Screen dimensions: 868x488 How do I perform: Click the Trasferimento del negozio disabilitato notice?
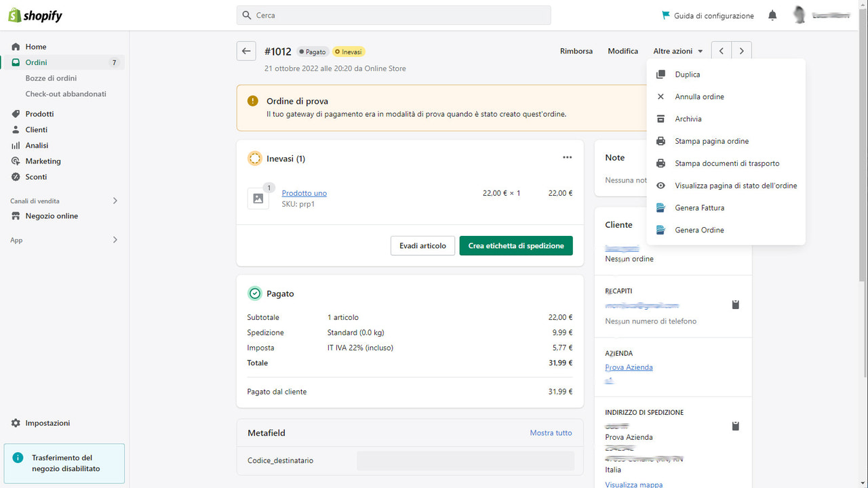coord(64,464)
